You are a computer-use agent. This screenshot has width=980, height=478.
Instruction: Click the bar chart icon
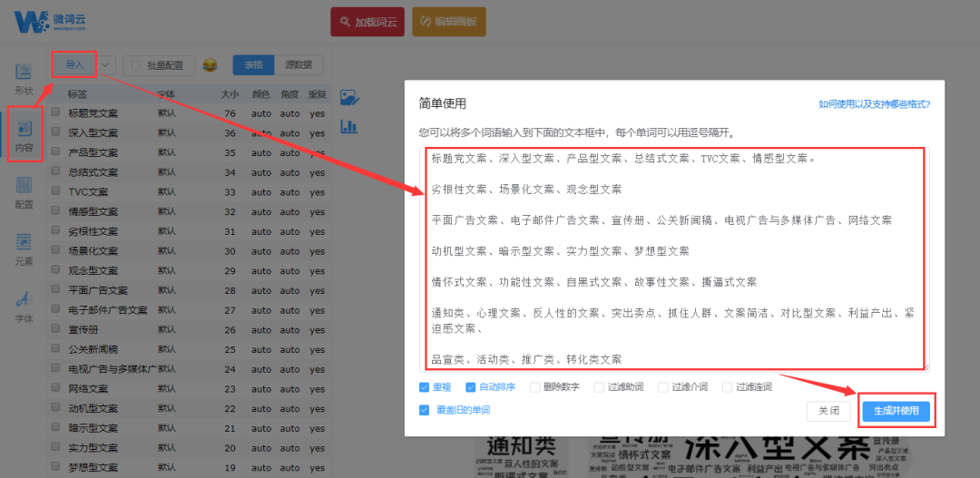(x=348, y=125)
